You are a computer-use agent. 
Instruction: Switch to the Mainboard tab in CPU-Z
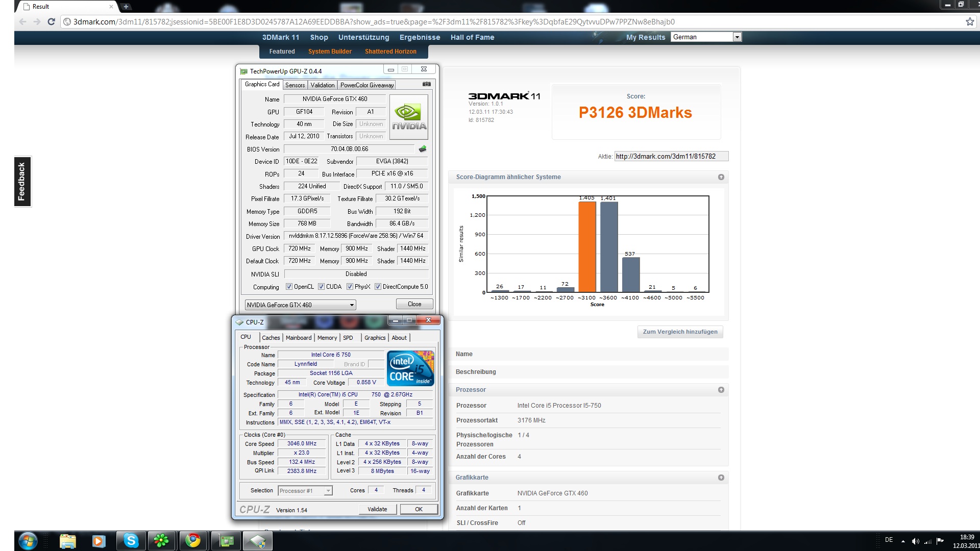tap(299, 338)
